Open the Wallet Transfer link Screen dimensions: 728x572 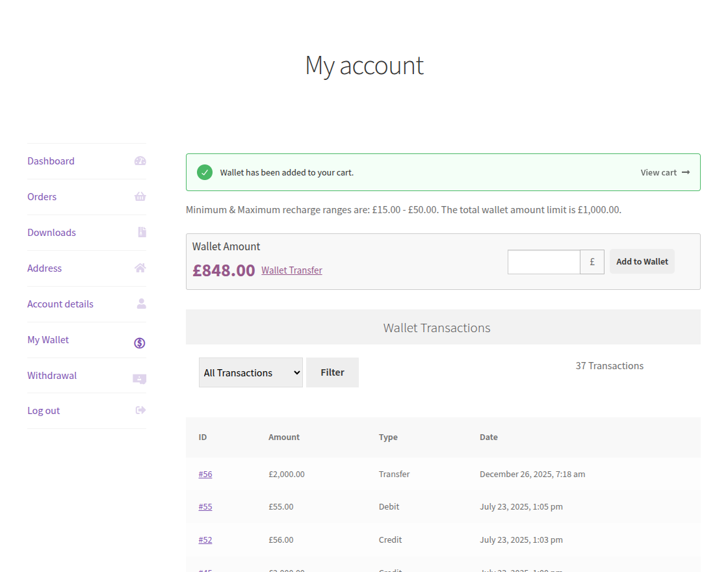coord(291,270)
